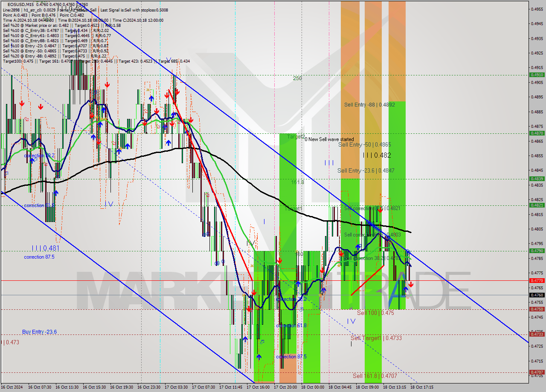This screenshot has width=546, height=392.
Task: Click the '0 New Sell wave started' annotation
Action: [329, 139]
